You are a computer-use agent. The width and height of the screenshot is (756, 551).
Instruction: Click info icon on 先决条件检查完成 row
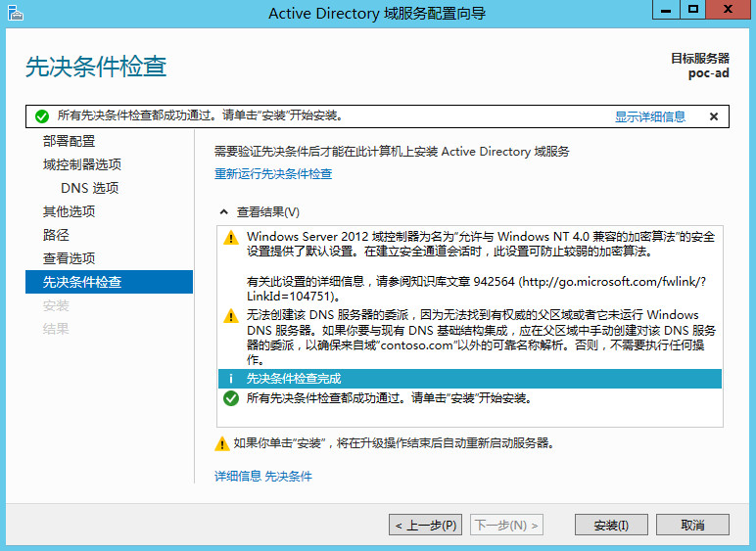pyautogui.click(x=231, y=379)
